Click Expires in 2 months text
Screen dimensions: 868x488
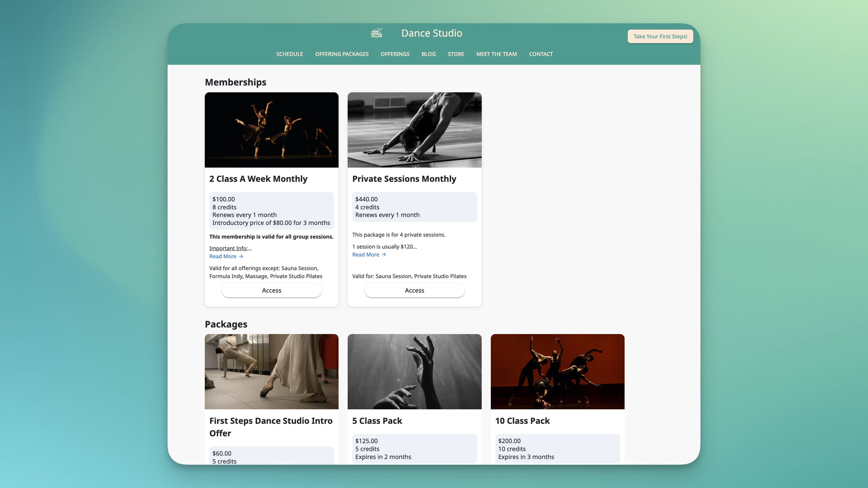pos(383,457)
